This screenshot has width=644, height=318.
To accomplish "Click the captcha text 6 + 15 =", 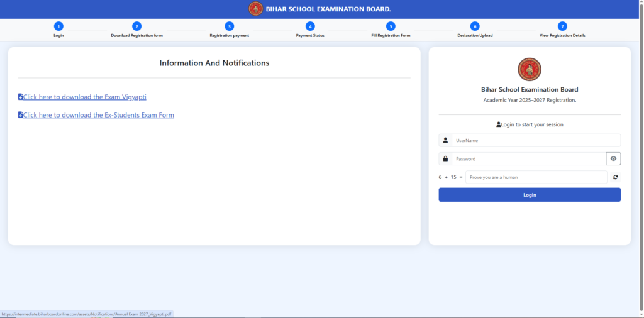I will pos(450,177).
